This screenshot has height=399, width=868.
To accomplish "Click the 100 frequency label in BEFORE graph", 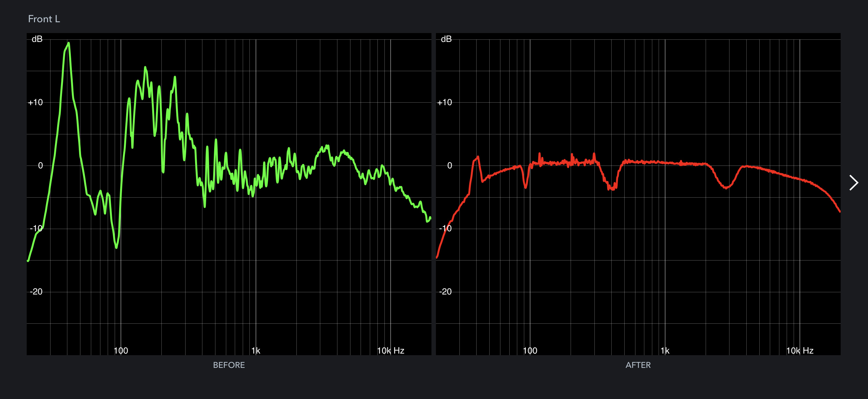I will click(121, 350).
